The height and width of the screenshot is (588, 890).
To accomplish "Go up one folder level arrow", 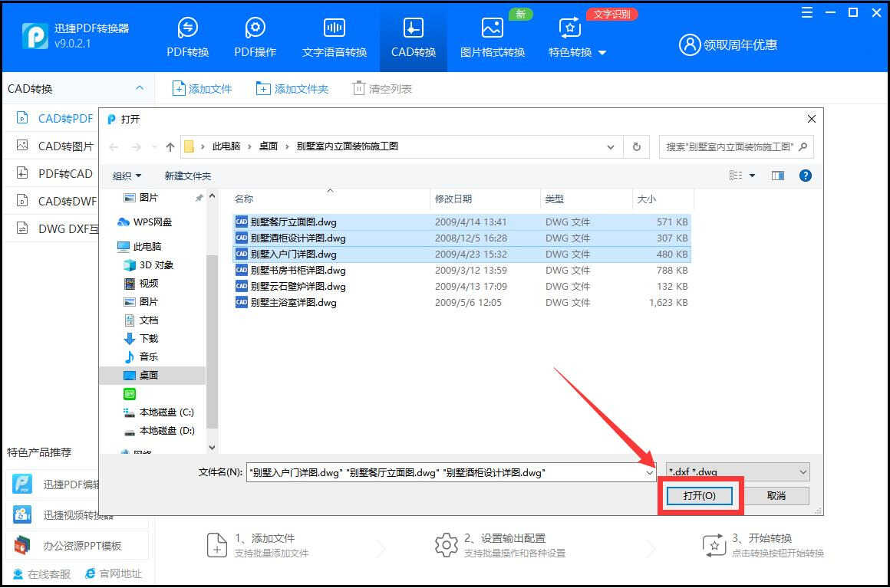I will point(170,147).
